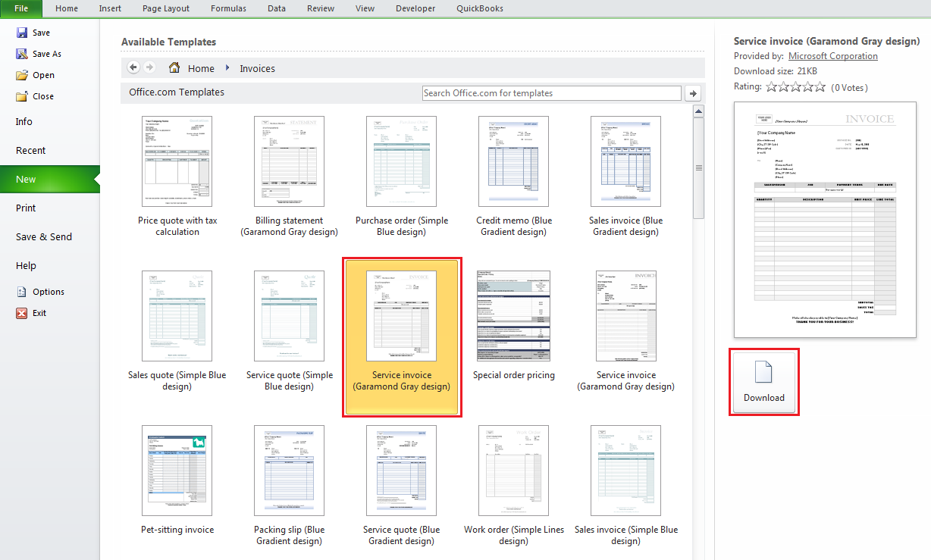931x560 pixels.
Task: Click the Microsoft Corporation link
Action: [x=833, y=56]
